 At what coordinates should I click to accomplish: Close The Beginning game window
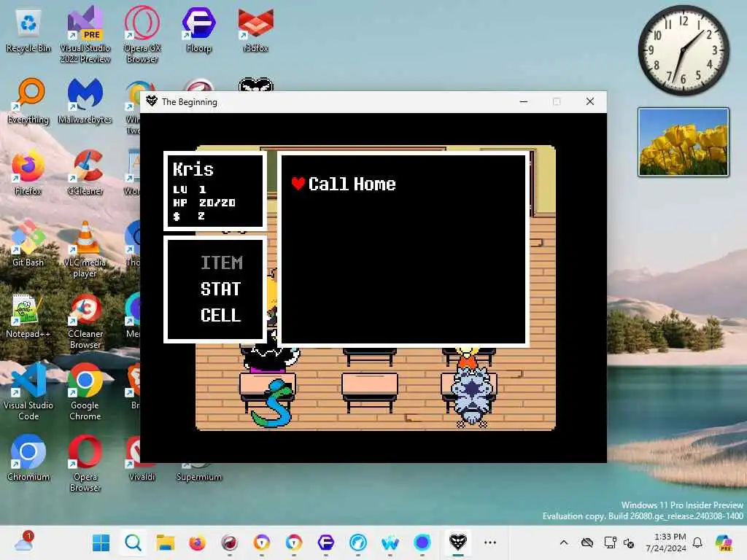[589, 101]
